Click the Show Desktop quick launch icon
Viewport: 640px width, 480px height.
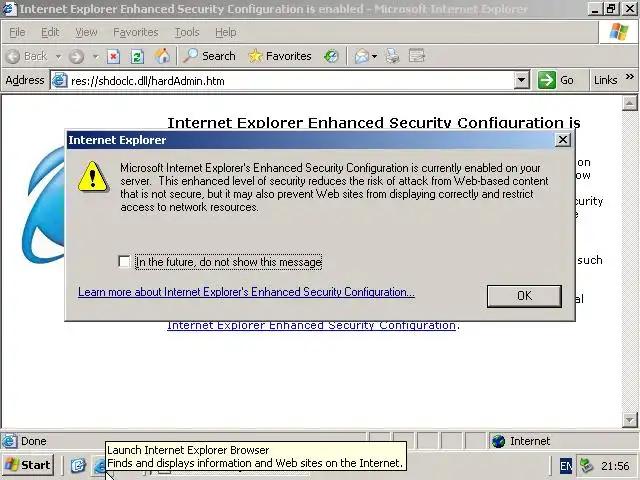tap(78, 465)
